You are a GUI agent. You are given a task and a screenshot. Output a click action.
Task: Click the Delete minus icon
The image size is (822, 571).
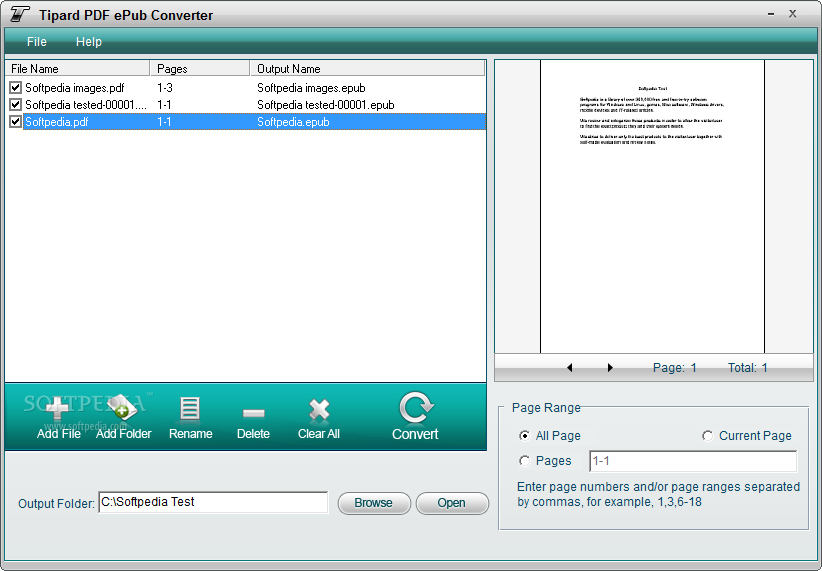(x=253, y=413)
